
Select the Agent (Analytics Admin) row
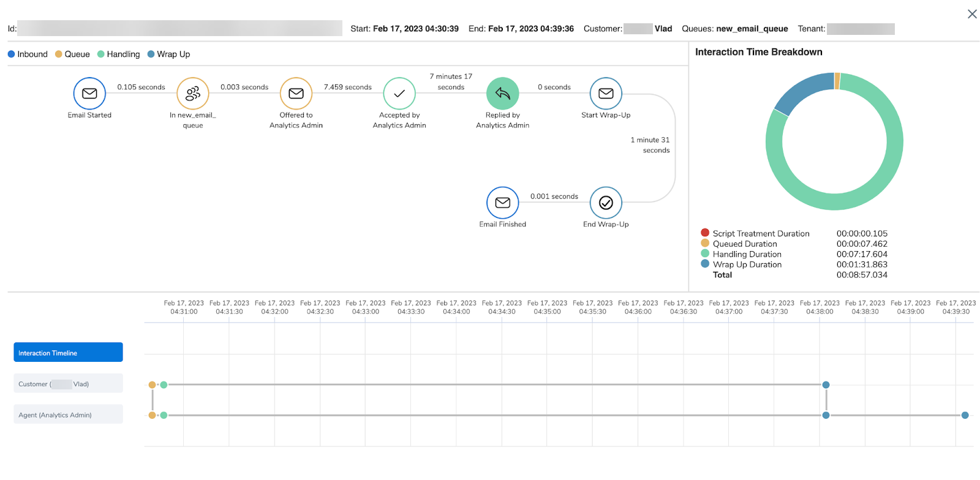click(x=68, y=414)
